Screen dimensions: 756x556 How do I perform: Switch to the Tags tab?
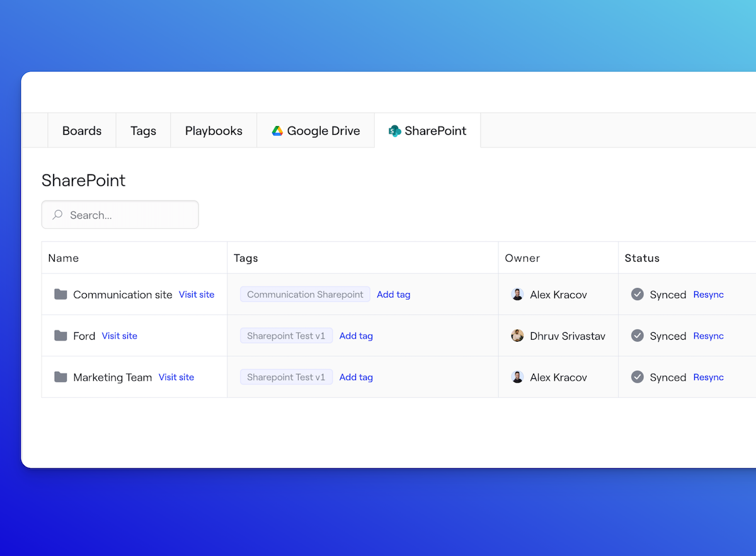[143, 130]
